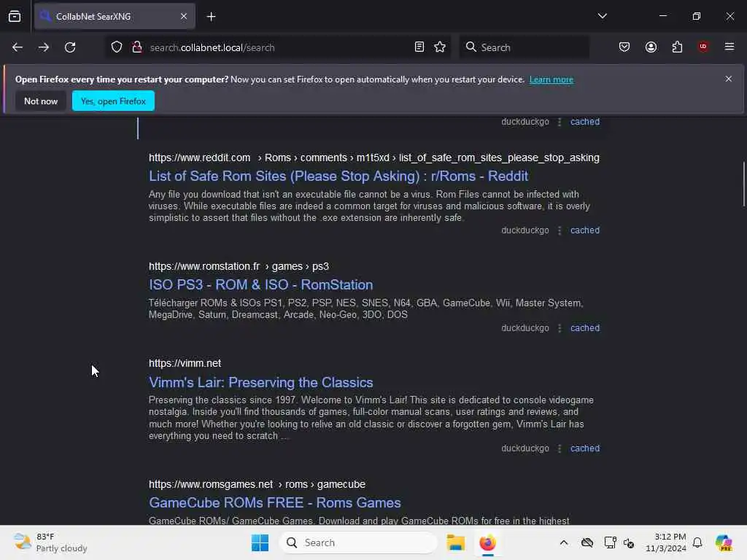The height and width of the screenshot is (560, 747).
Task: Click the page vertical scrollbar thumb
Action: point(743,184)
